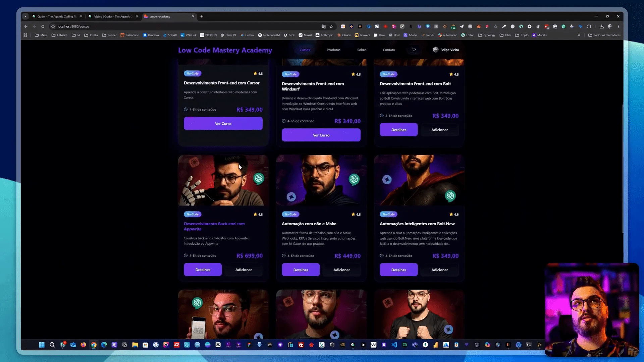Click the Appwrite course thumbnail image
This screenshot has height=362, width=644.
[223, 180]
